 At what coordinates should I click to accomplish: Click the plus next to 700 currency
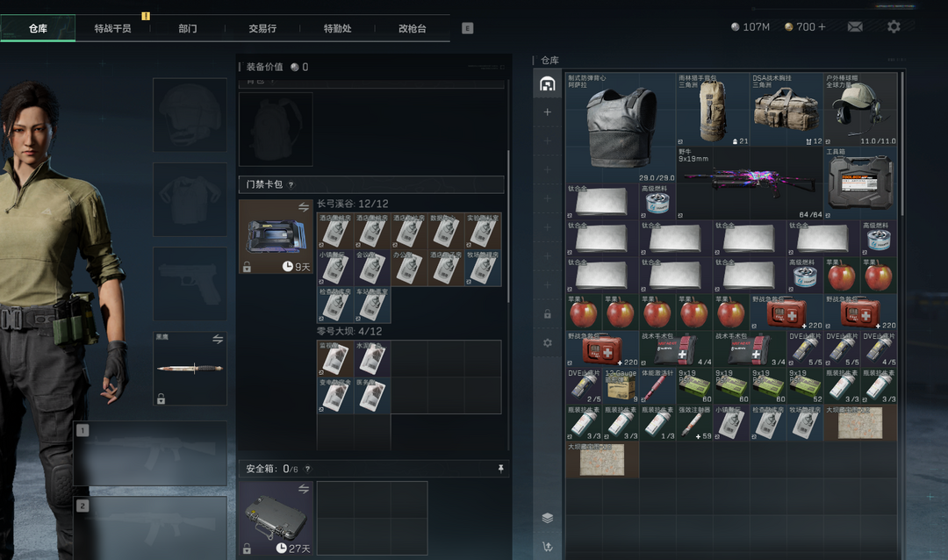coord(822,26)
